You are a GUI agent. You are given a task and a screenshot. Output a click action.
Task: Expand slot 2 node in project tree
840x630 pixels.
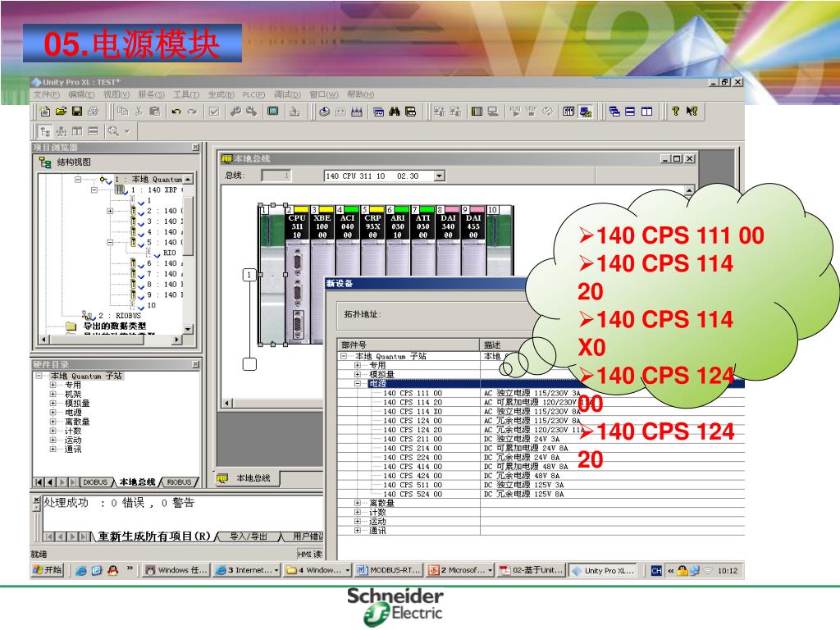click(111, 211)
